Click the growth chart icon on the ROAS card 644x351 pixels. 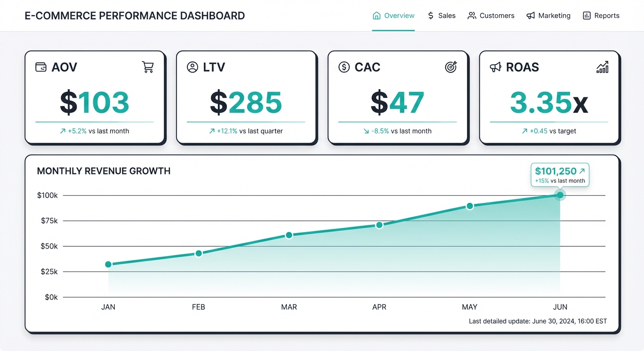tap(602, 67)
